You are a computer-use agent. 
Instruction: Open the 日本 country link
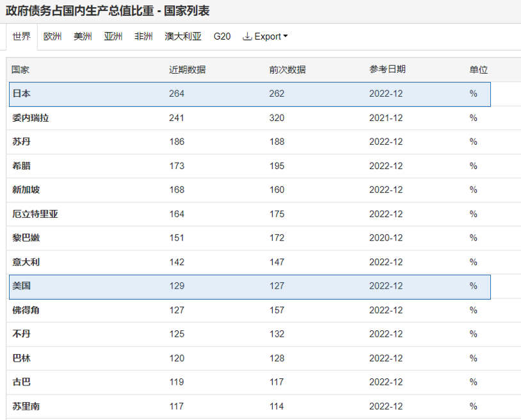22,93
